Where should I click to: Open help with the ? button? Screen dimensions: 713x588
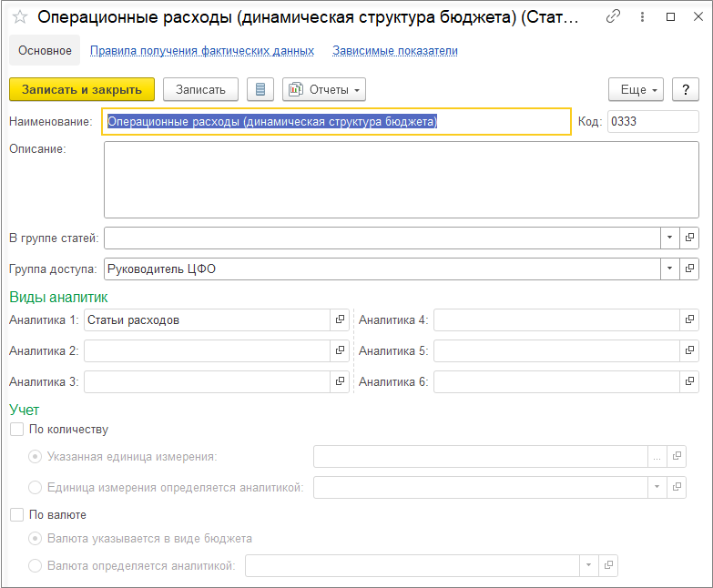click(x=686, y=89)
